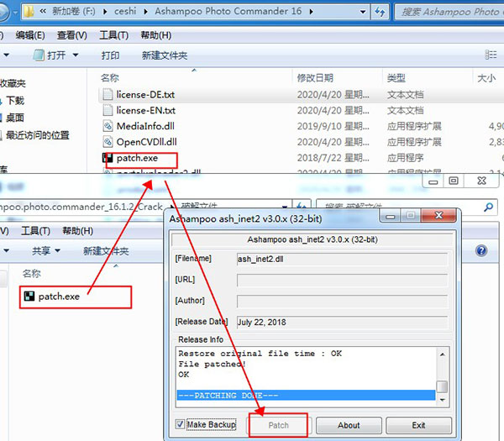
Task: Click the double chevron in the address bar
Action: pos(43,11)
